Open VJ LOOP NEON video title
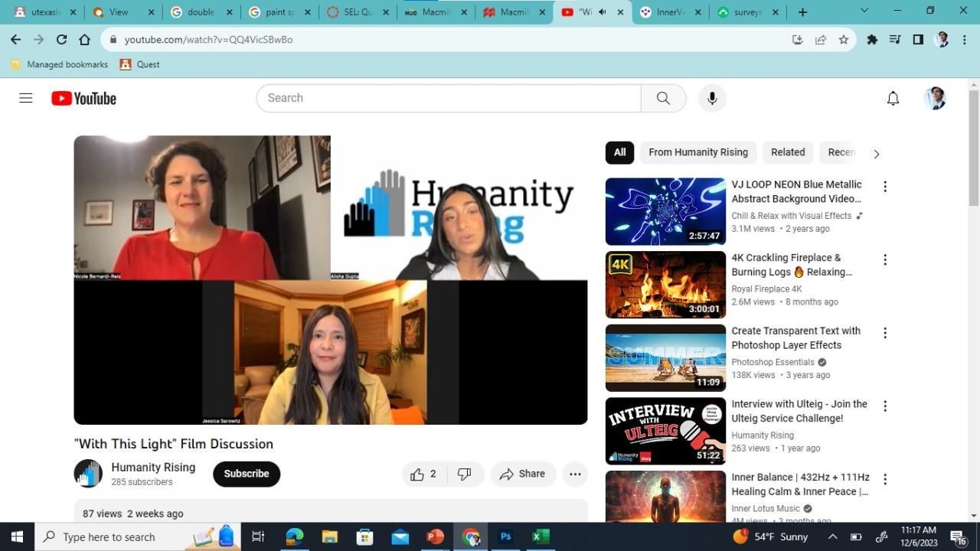Image resolution: width=980 pixels, height=551 pixels. pos(796,191)
